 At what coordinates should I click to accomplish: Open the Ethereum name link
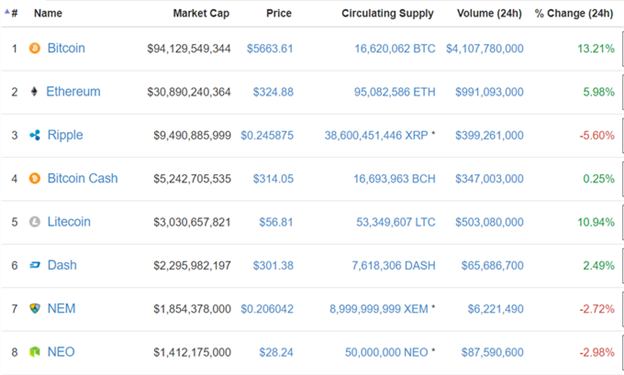click(x=73, y=92)
